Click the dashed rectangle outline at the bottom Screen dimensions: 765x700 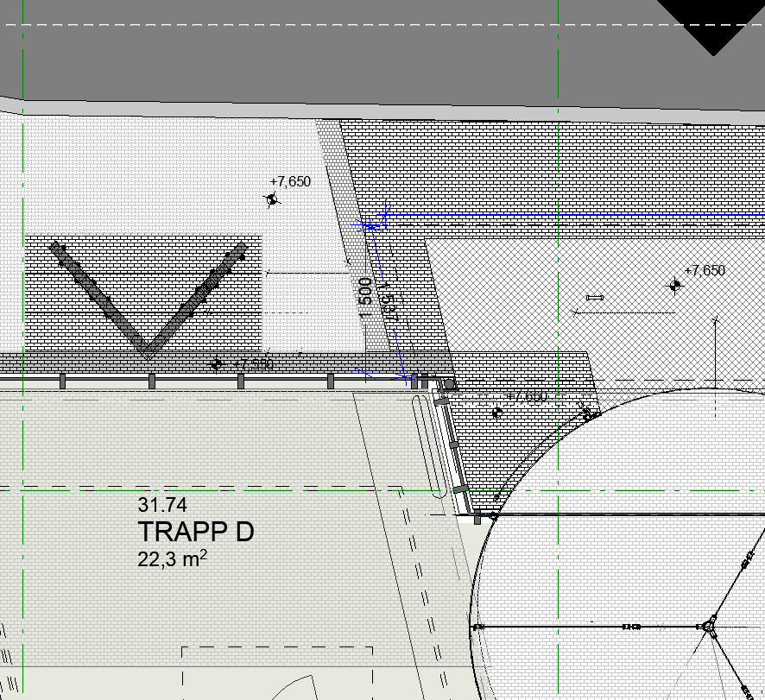click(277, 648)
